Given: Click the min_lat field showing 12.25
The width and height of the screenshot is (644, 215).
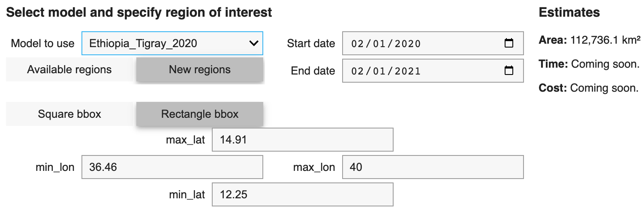Looking at the screenshot, I should point(303,194).
